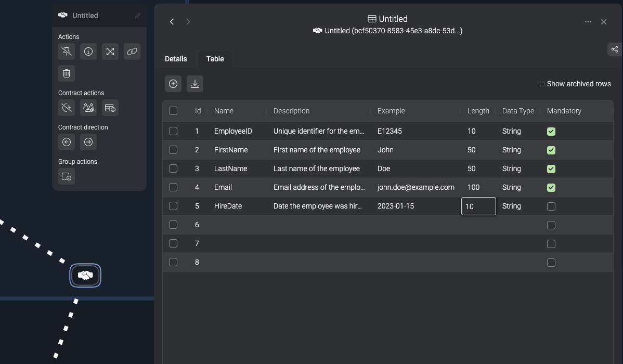Set contract direction to left arrow
This screenshot has height=364, width=623.
67,142
